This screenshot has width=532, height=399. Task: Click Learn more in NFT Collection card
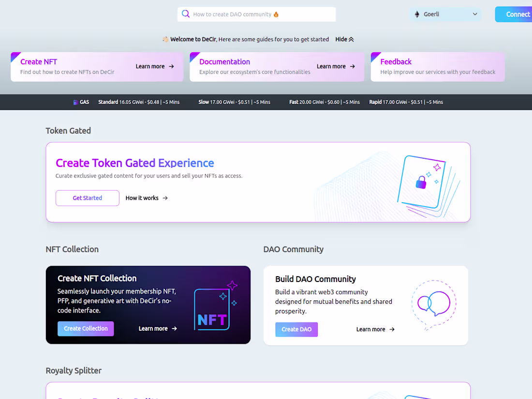click(x=153, y=328)
